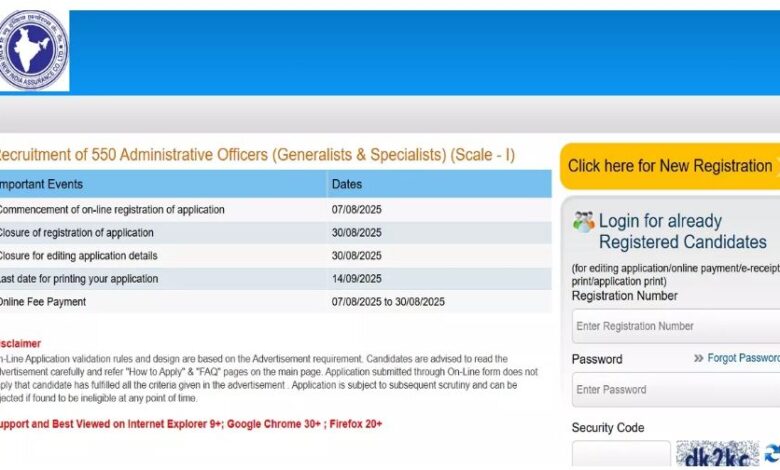The width and height of the screenshot is (780, 470).
Task: Select the Closure of registration of application row
Action: click(x=276, y=232)
